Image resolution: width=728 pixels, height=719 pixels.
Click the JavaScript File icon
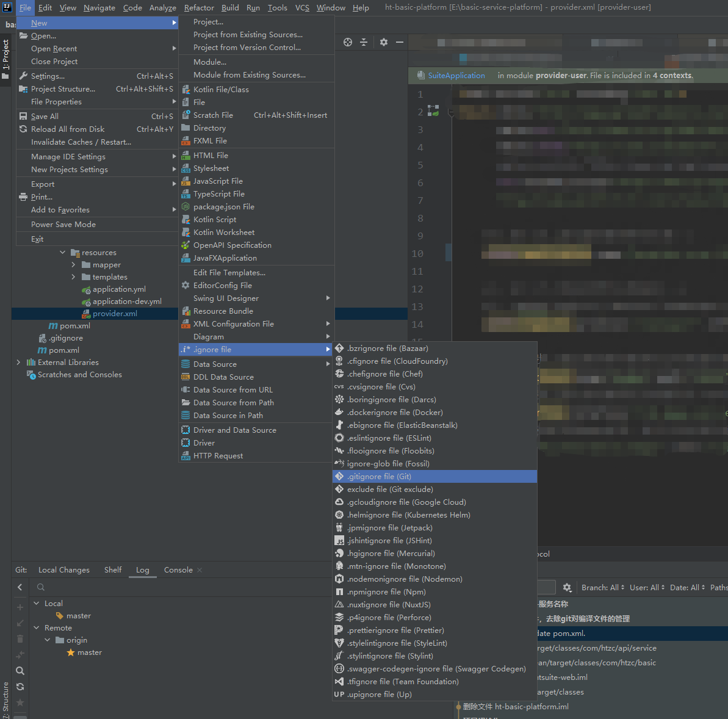(x=186, y=181)
